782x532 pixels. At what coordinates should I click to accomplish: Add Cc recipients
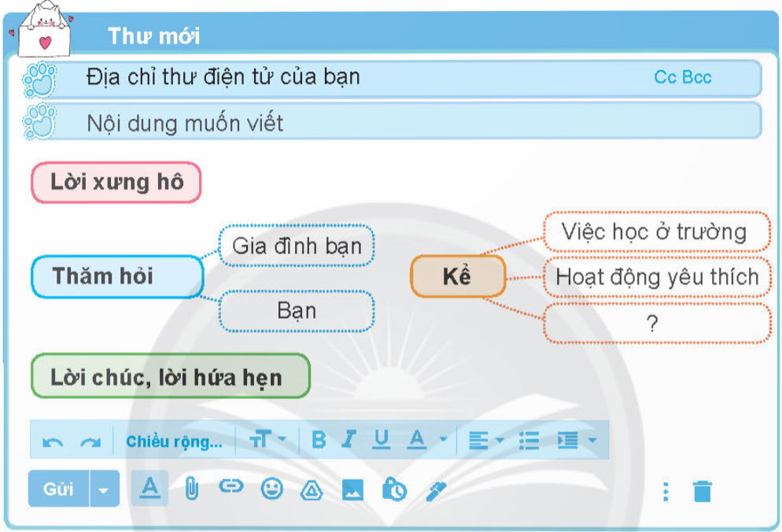pos(665,77)
